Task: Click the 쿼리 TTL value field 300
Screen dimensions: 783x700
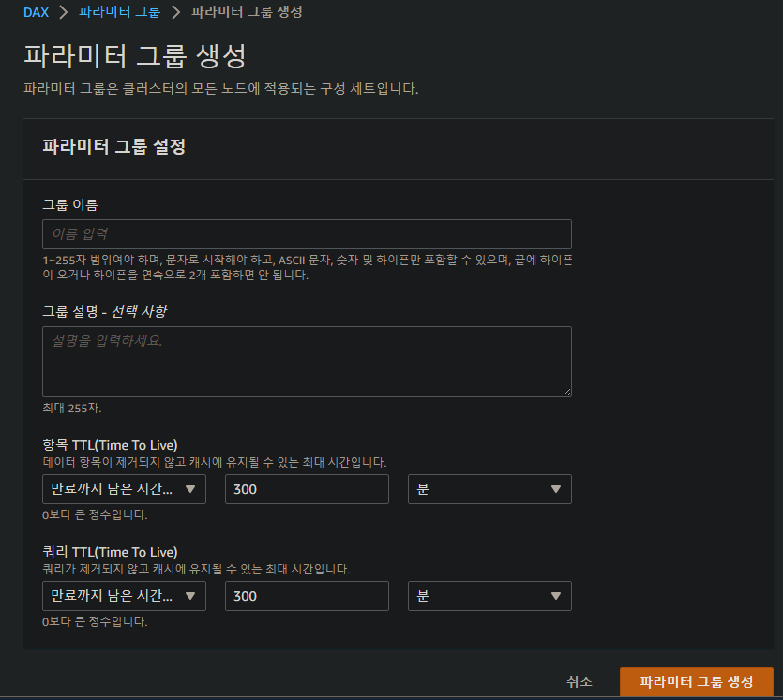Action: [x=307, y=596]
